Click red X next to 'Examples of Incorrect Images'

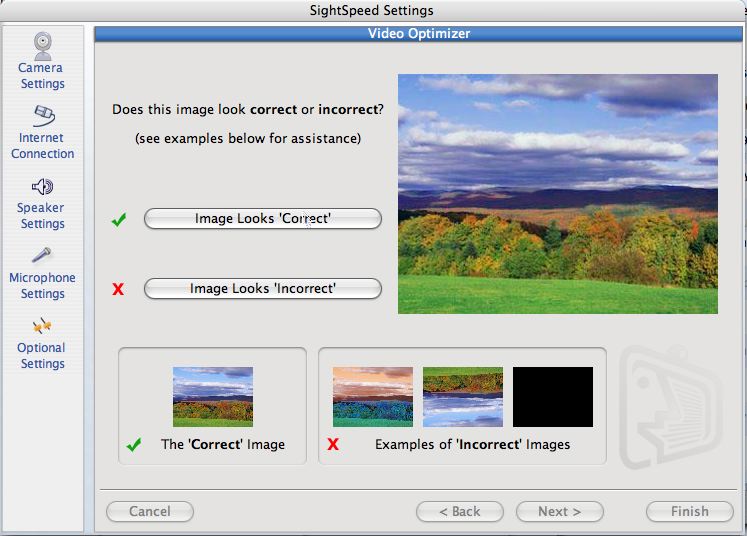click(334, 445)
